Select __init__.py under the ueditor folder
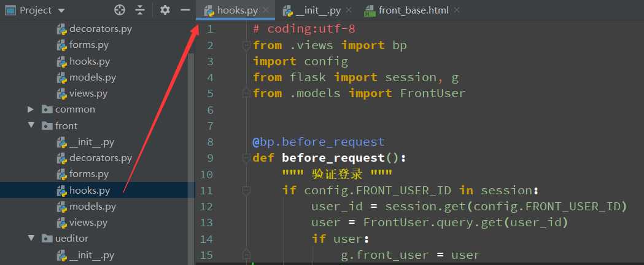 [91, 254]
